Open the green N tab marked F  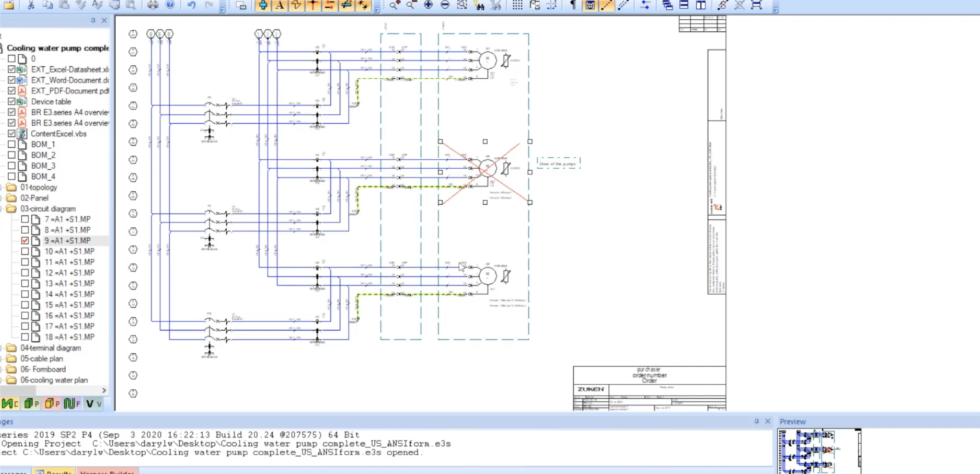coord(72,404)
